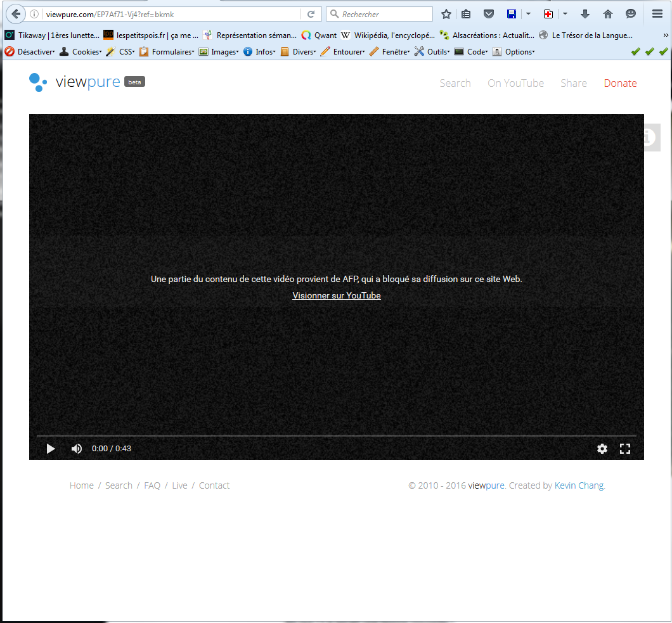672x623 pixels.
Task: Click the red Donate link
Action: 620,83
